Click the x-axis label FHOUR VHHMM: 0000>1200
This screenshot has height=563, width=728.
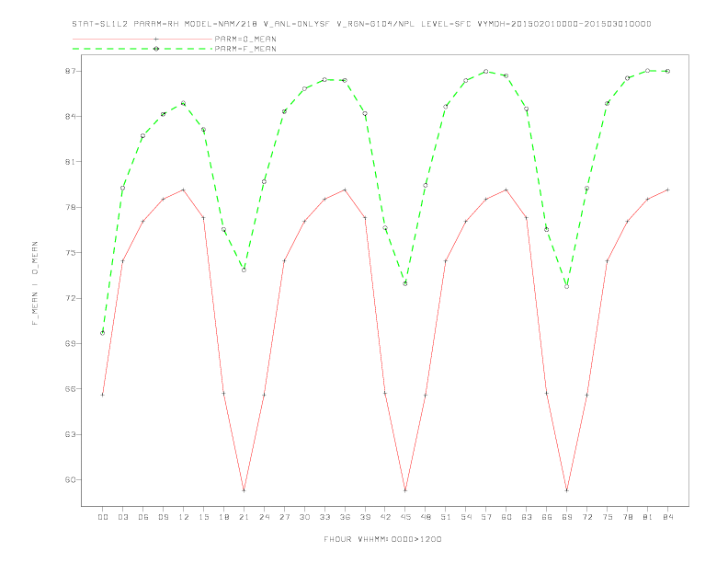[382, 539]
